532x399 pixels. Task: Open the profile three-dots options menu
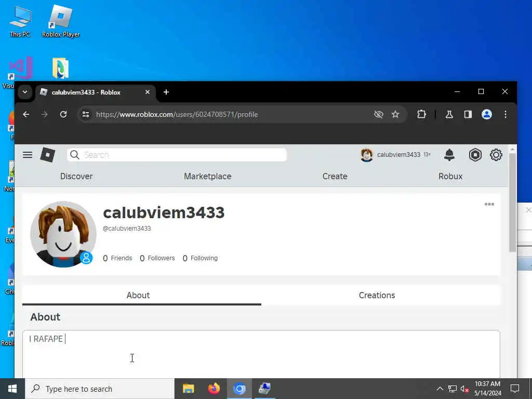[x=489, y=204]
